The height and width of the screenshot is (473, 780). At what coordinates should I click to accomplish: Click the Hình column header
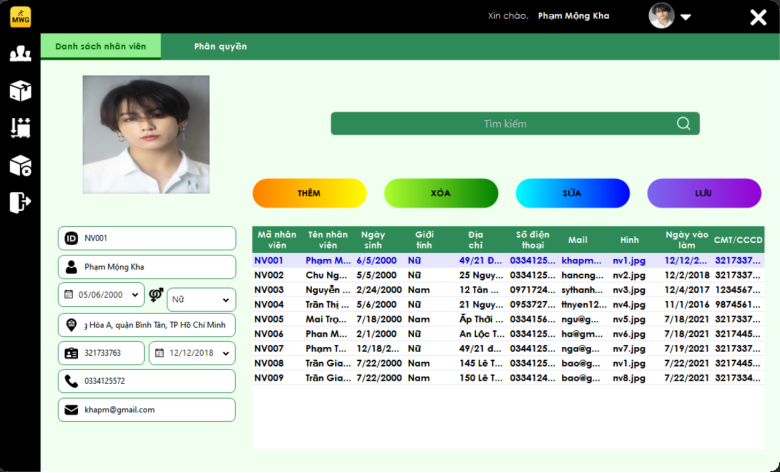629,240
